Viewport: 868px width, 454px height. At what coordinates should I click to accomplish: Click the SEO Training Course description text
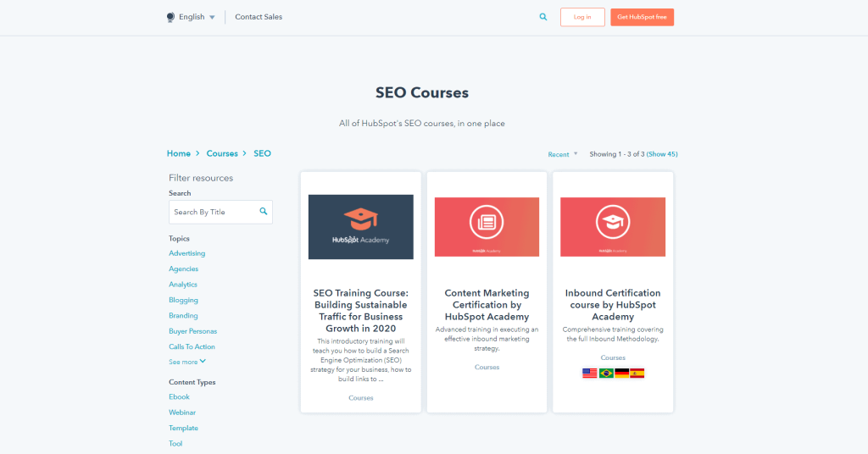click(361, 360)
